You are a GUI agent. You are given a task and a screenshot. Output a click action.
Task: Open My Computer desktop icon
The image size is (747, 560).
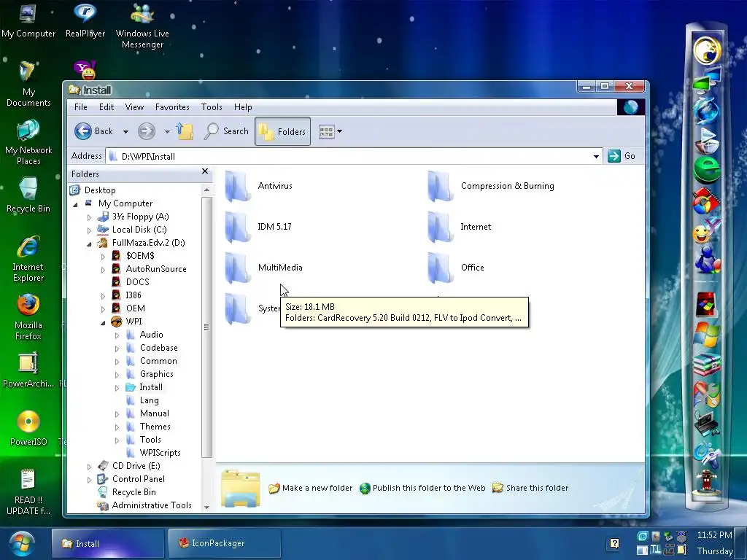click(x=28, y=21)
